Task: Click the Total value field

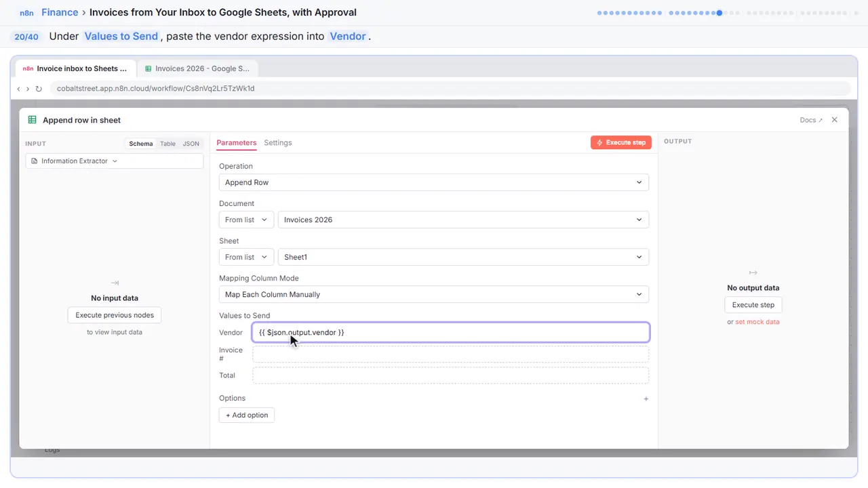Action: [x=451, y=375]
